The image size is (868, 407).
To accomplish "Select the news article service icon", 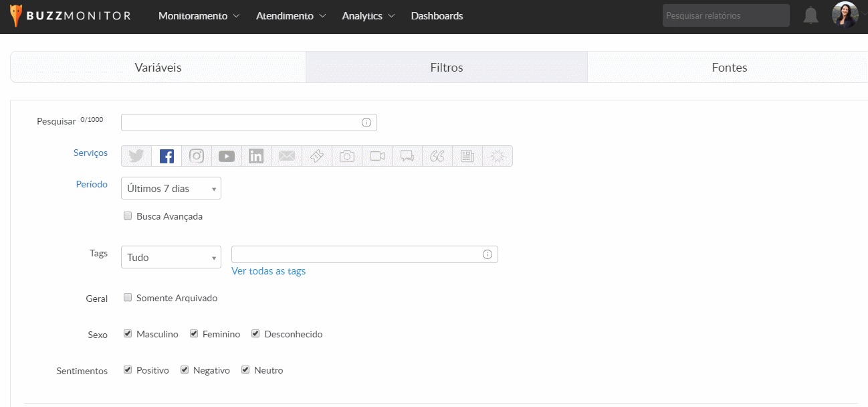I will point(467,156).
